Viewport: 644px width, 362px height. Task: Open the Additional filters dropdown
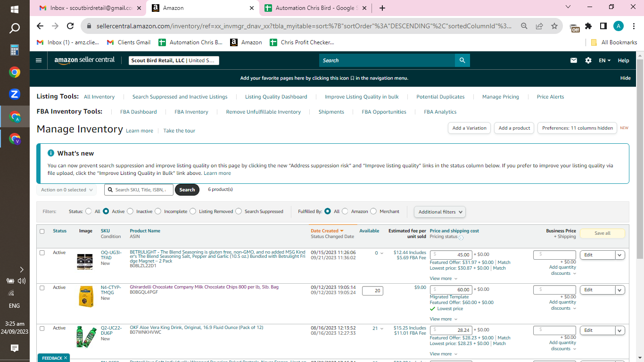(x=440, y=212)
